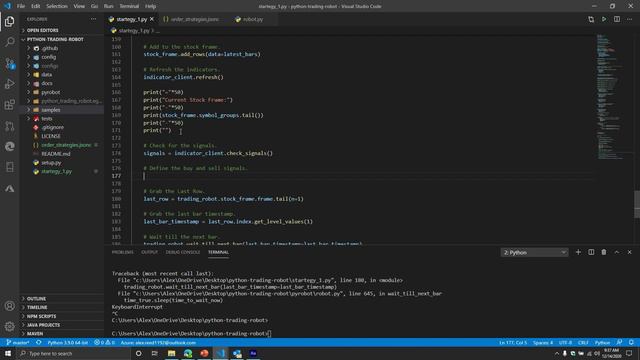The height and width of the screenshot is (360, 640).
Task: Open the Help menu
Action: point(151,6)
